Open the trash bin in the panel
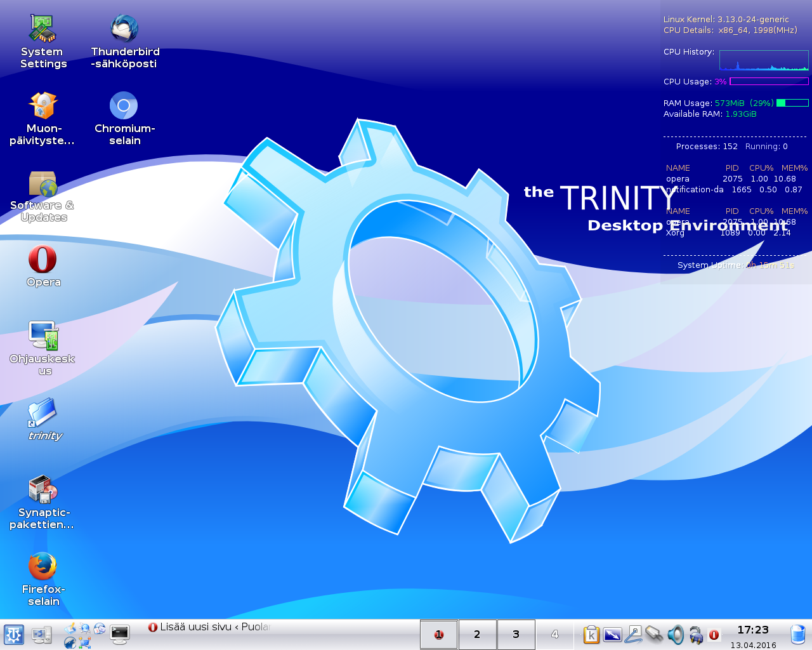Screen dimensions: 812x650 coord(798,634)
